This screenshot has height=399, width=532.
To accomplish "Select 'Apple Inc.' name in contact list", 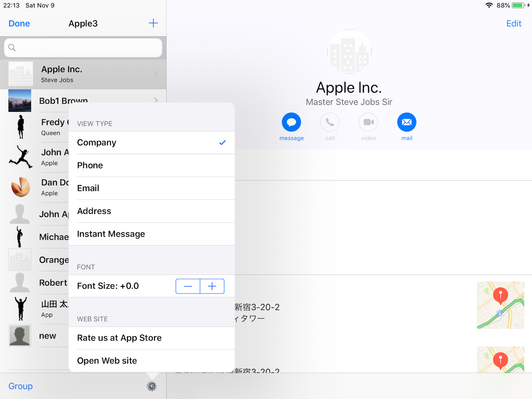I will [62, 69].
